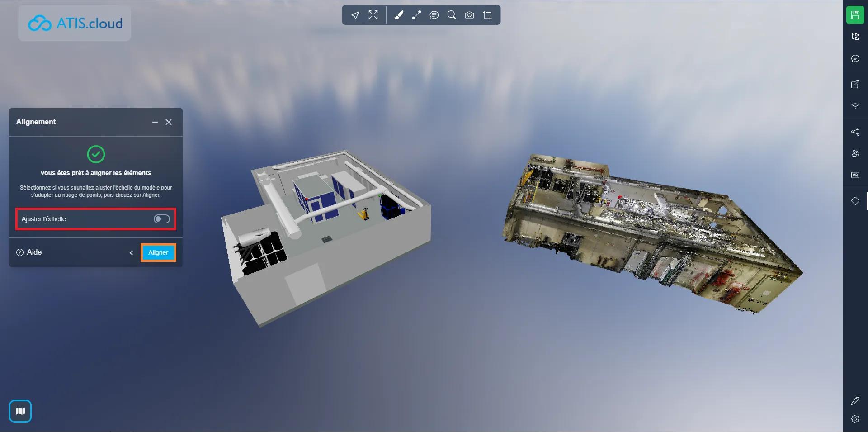Open the map view button
This screenshot has height=432, width=868.
[20, 411]
